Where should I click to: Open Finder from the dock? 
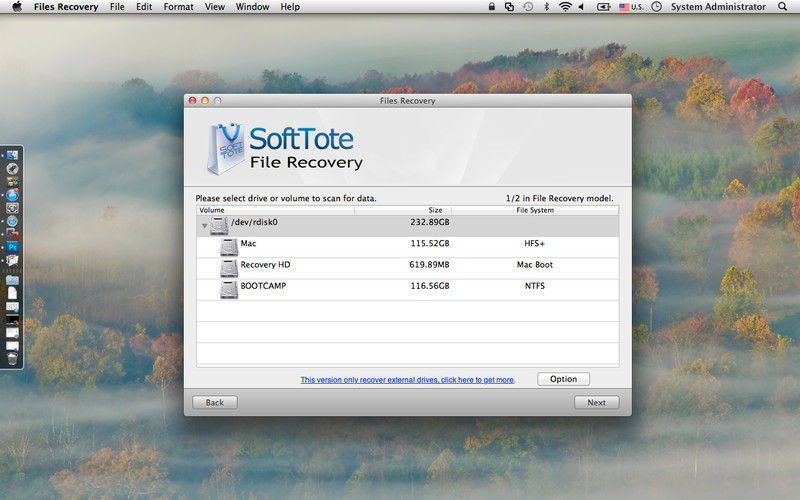coord(12,155)
